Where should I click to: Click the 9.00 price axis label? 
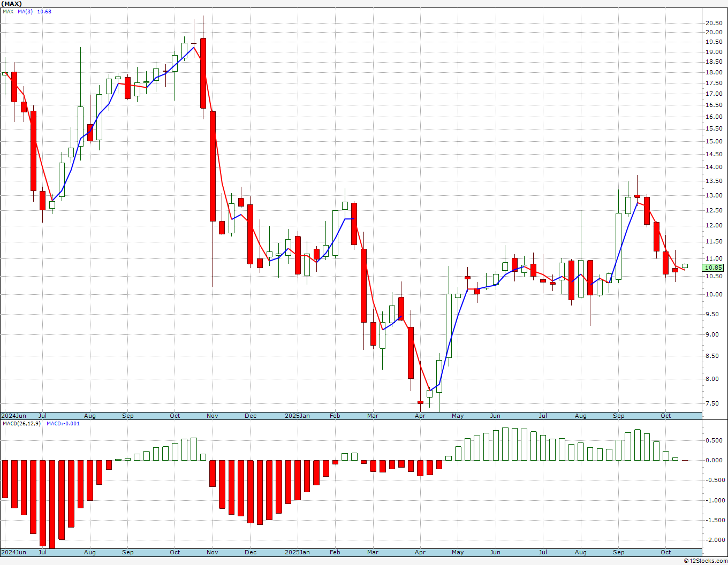[712, 335]
